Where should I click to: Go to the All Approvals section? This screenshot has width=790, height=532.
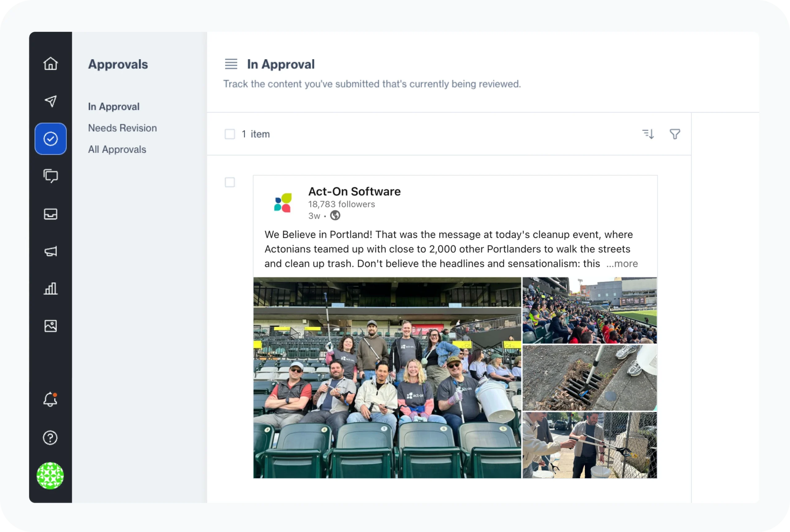(x=117, y=149)
